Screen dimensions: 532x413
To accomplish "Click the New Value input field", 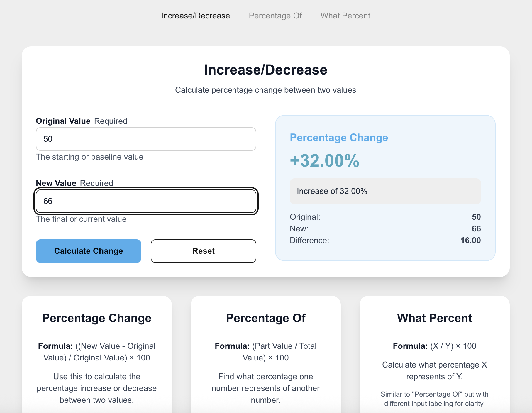I will point(146,201).
